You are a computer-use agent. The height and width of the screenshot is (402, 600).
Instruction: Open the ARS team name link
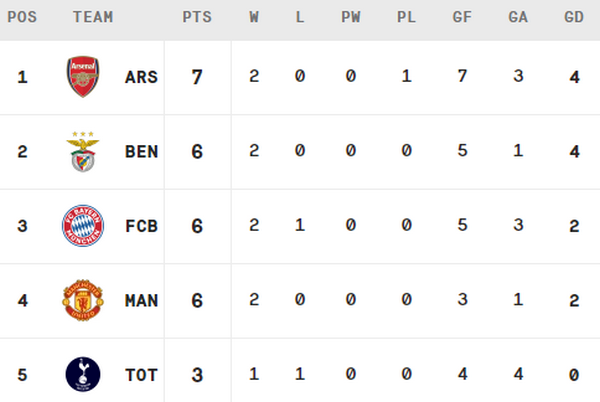click(142, 77)
